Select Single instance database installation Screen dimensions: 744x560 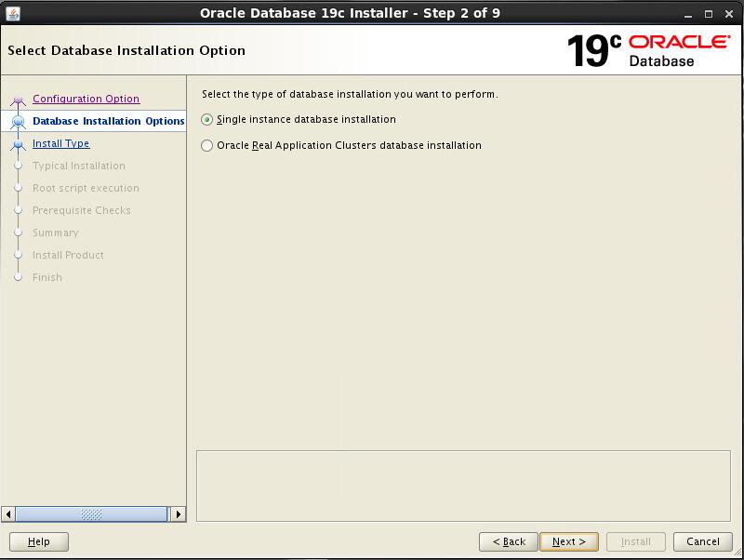pyautogui.click(x=207, y=120)
